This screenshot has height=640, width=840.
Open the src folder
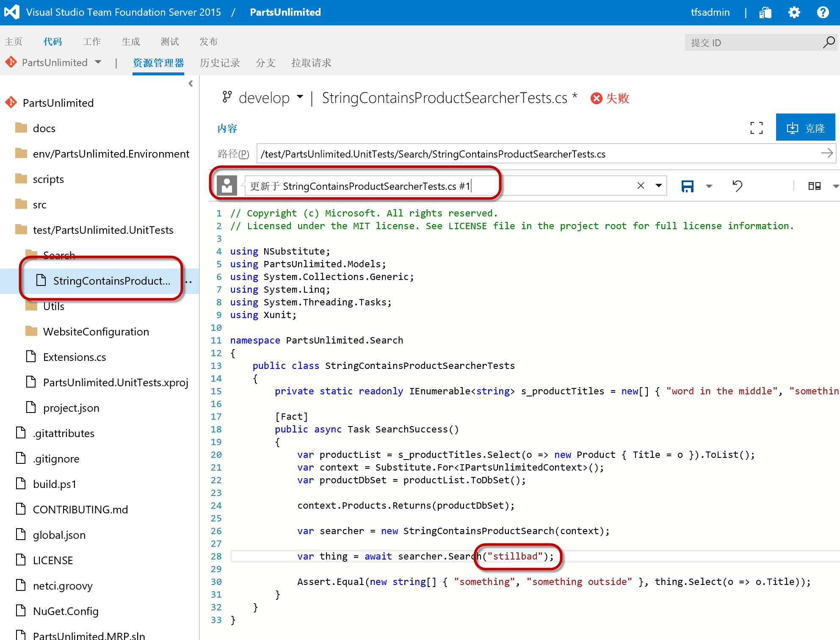tap(39, 205)
